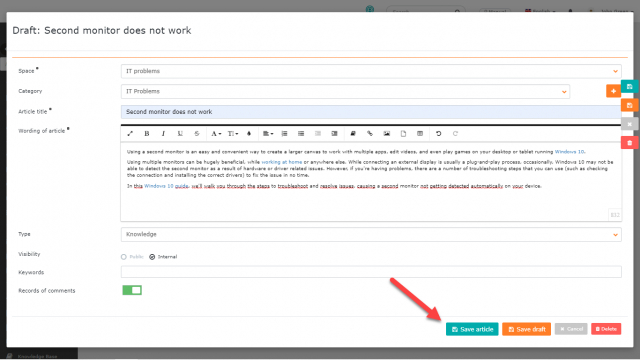Open the font size dropdown in the toolbar
Viewport: 640px width, 360px height.
click(x=233, y=133)
